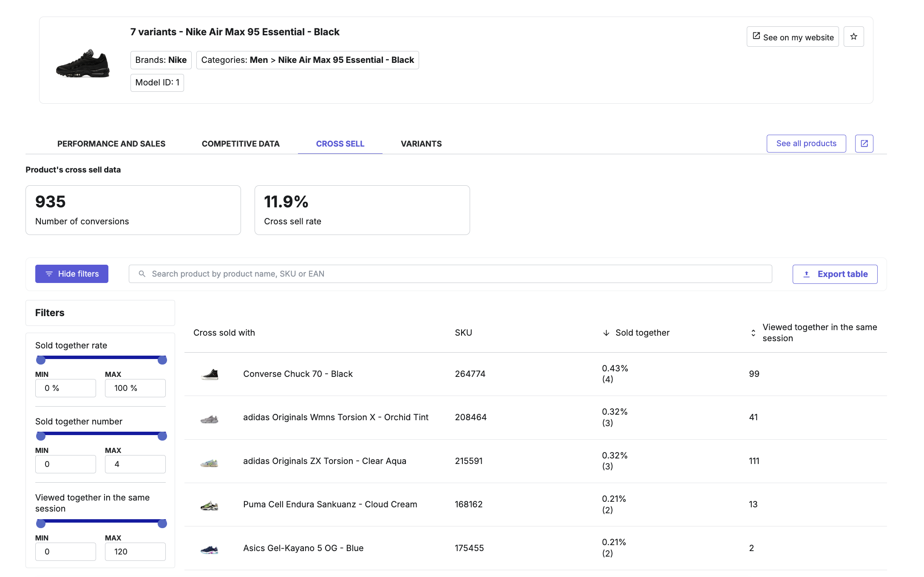Click the SKU column header
The image size is (924, 577).
(463, 333)
